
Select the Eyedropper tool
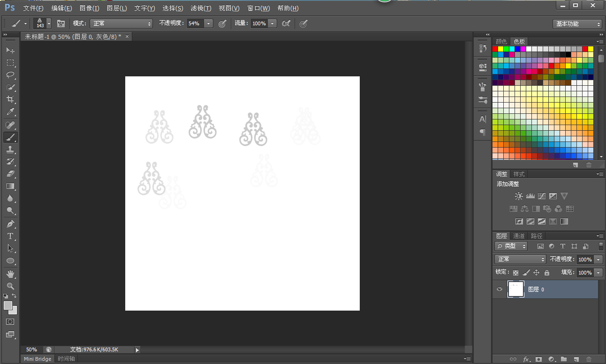10,112
